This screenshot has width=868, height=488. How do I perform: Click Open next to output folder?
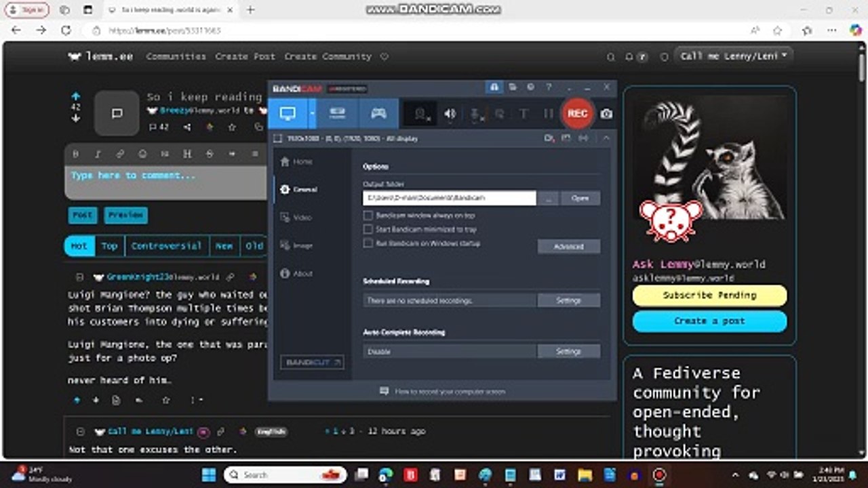(x=580, y=198)
